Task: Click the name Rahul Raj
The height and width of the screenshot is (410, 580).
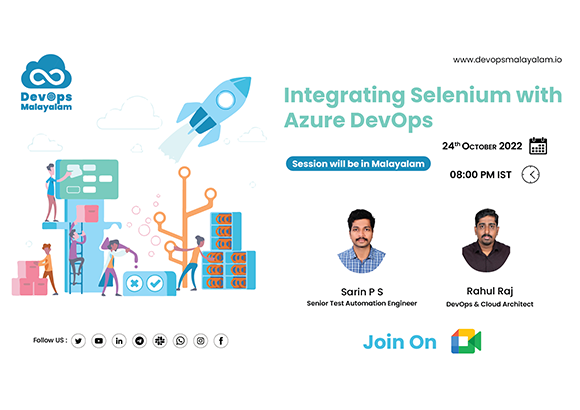Action: [490, 291]
